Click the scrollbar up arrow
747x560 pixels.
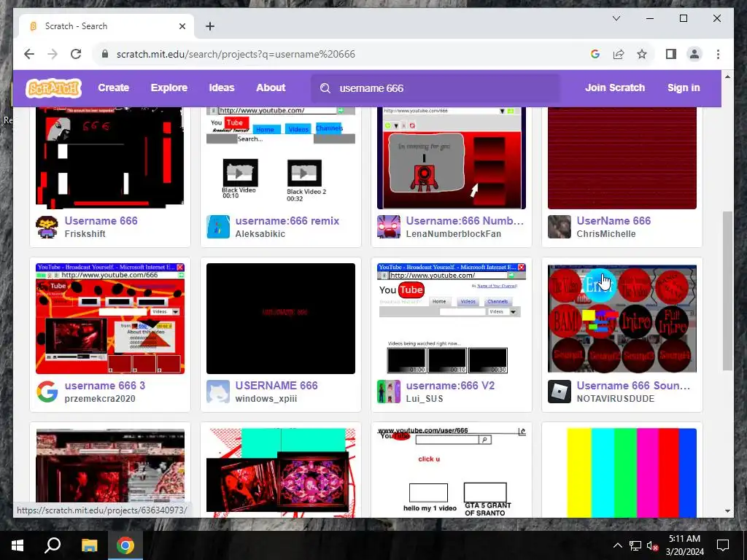pyautogui.click(x=727, y=76)
